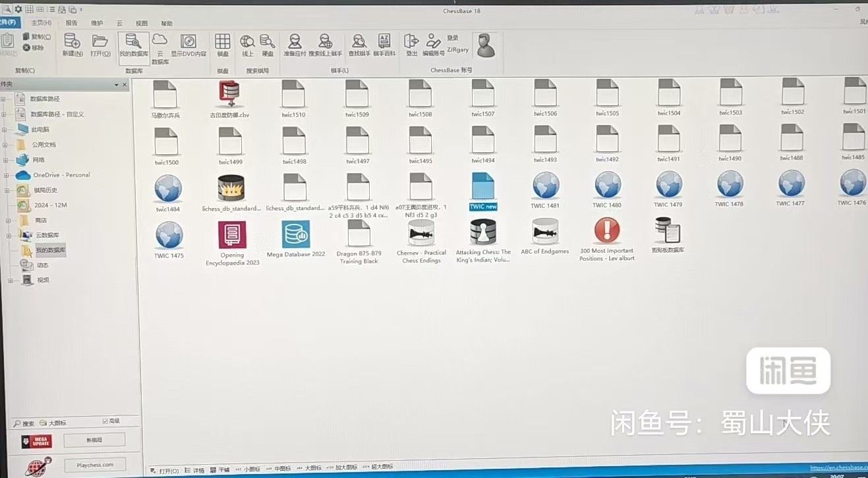Click the ChessBase account avatar picture
This screenshot has width=868, height=478.
[x=486, y=45]
